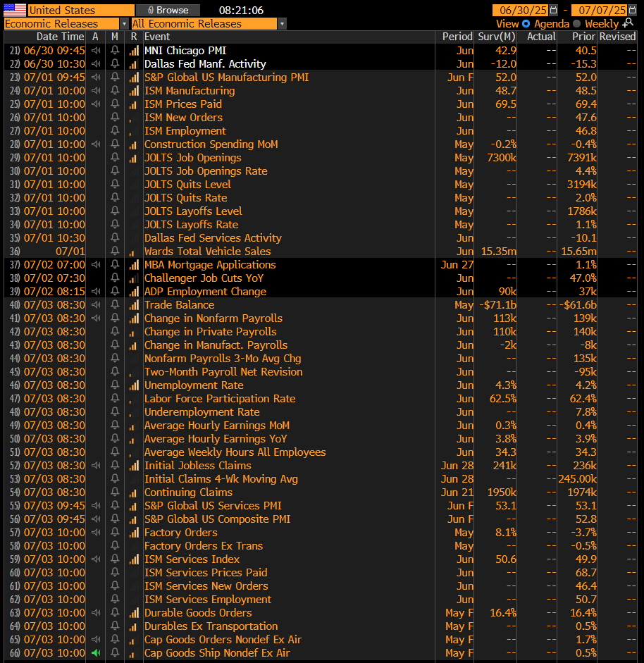Set bell alert on JOLTS Job Openings row
644x663 pixels.
tap(115, 157)
